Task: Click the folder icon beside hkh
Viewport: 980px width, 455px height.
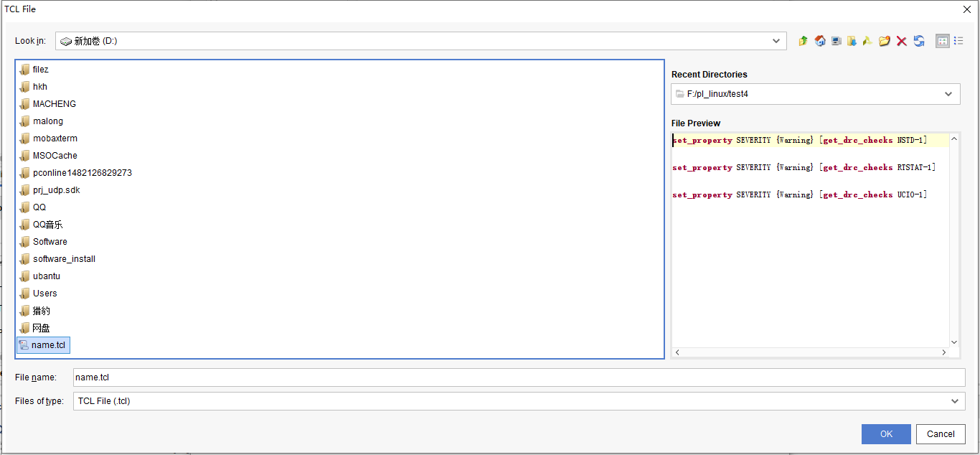Action: point(24,87)
